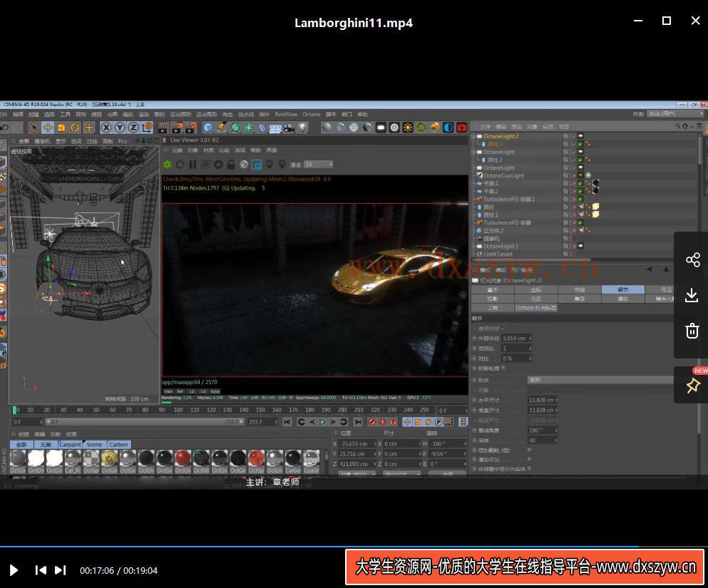The width and height of the screenshot is (708, 588).
Task: Send scene with Live Viewer green gear
Action: click(168, 165)
